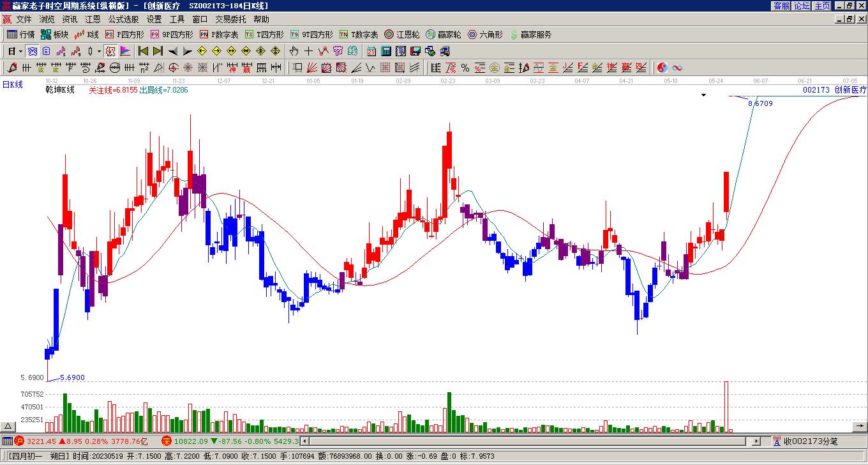
Task: Launch the 赢家轮 wheel tool
Action: point(443,34)
